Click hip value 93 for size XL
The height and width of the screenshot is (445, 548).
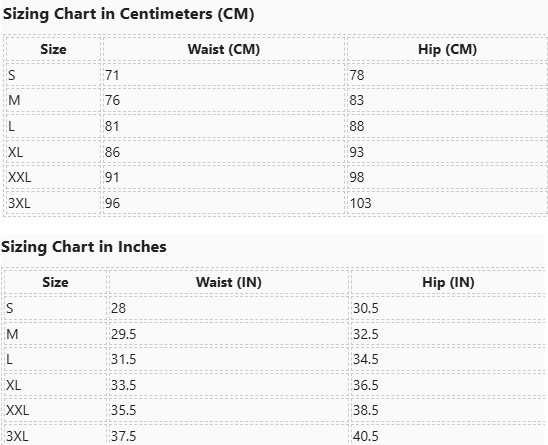point(356,152)
